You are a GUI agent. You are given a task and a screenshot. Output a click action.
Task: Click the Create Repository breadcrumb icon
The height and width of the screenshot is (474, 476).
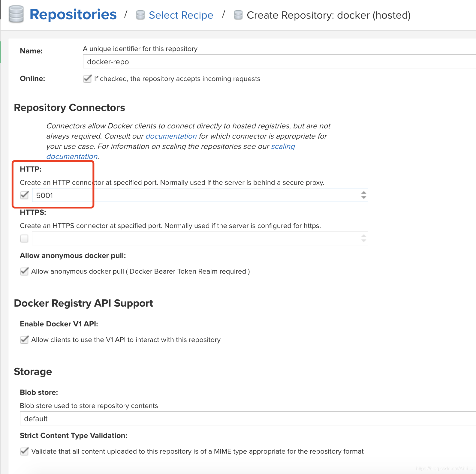(x=238, y=15)
